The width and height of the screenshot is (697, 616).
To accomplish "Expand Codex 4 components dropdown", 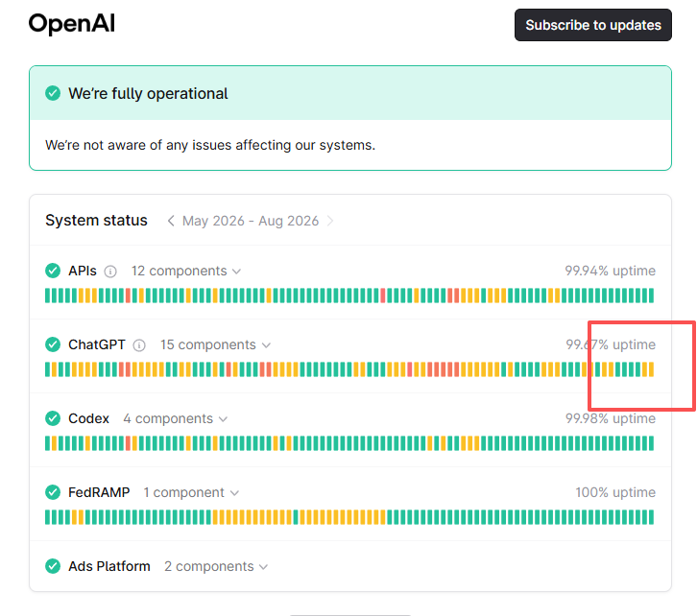I will 175,418.
